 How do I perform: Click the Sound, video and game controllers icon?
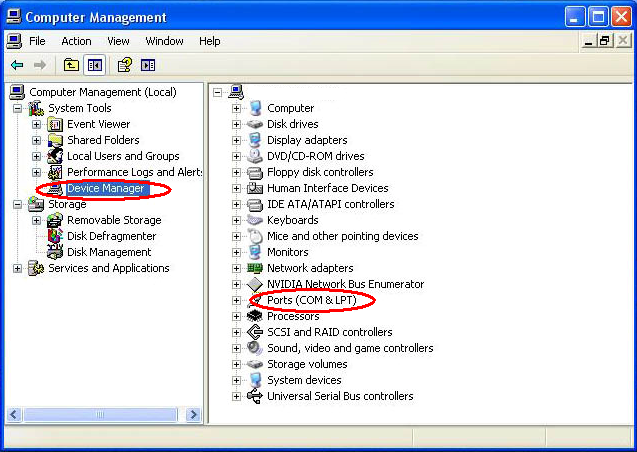click(x=255, y=348)
